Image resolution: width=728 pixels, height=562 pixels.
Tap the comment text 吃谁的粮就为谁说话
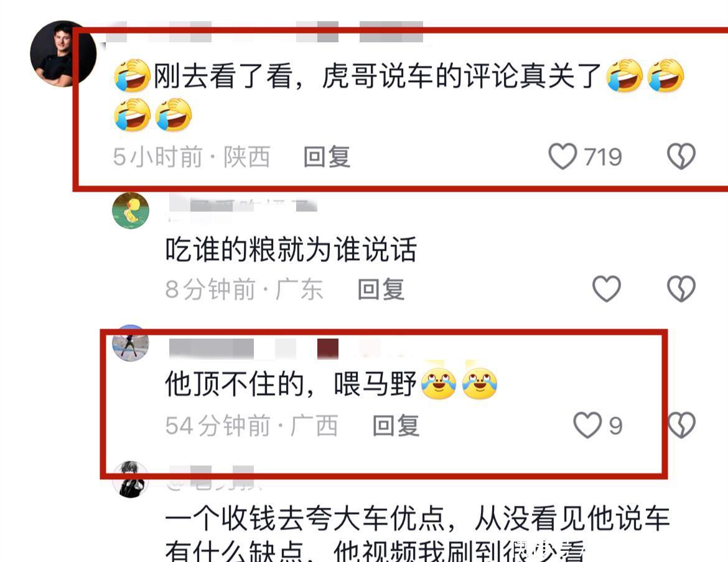coord(291,250)
